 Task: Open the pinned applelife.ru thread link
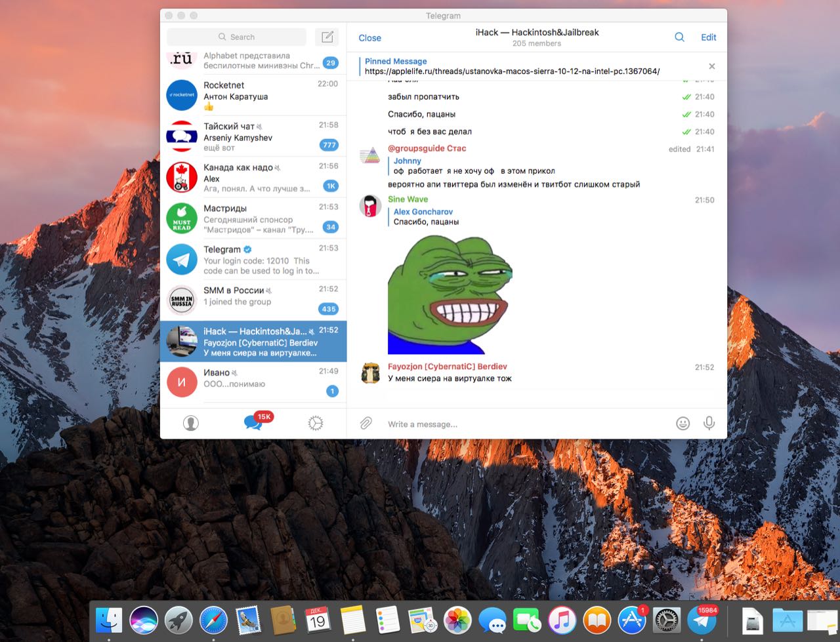pos(513,71)
